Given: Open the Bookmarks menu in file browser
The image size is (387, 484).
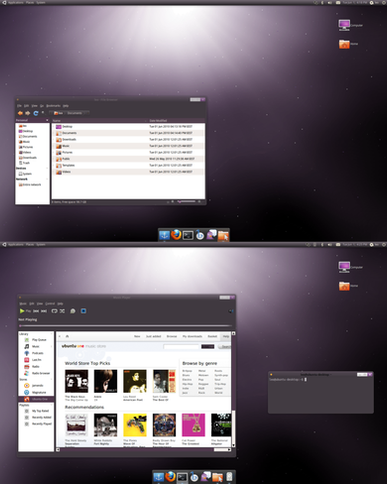Looking at the screenshot, I should [x=53, y=106].
